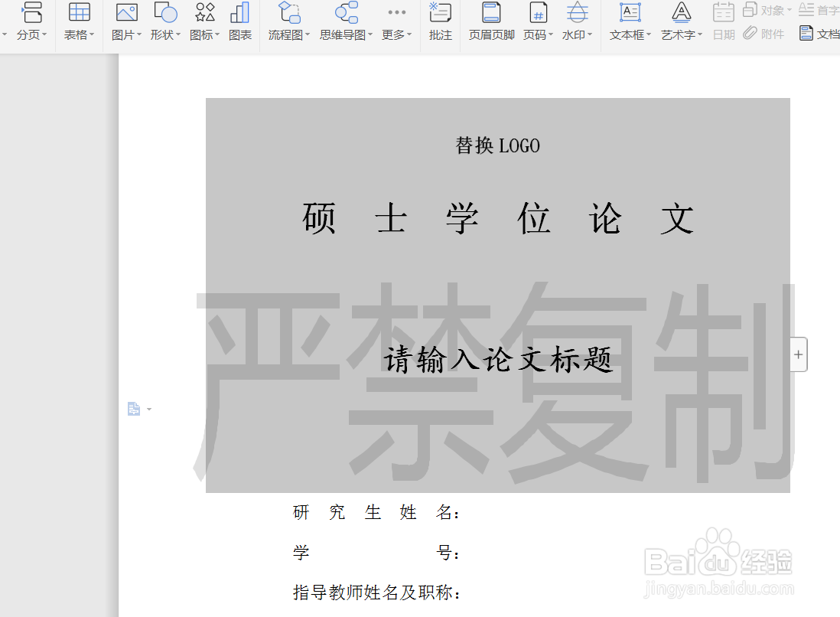
Task: Click the 流程图 flowchart icon
Action: tap(289, 12)
